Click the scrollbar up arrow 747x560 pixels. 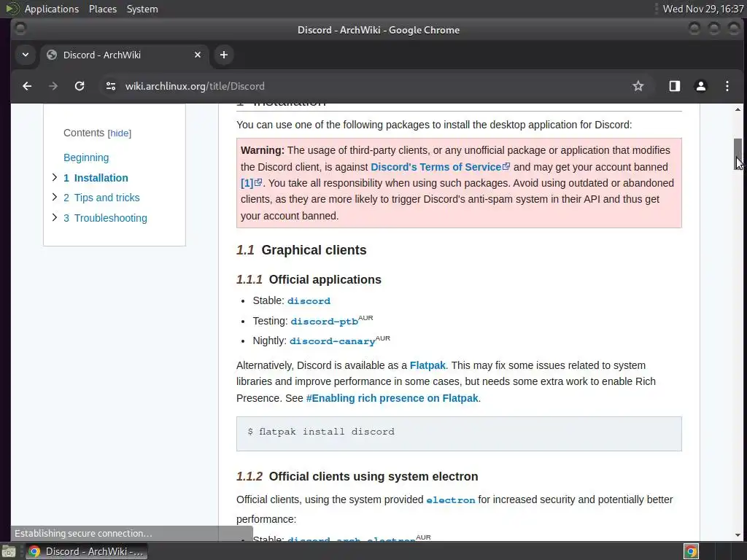[738, 109]
